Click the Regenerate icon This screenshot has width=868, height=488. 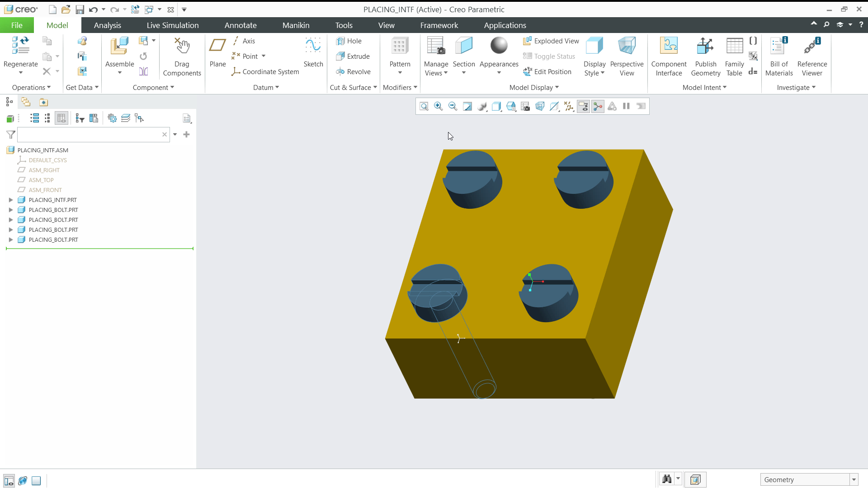[20, 46]
